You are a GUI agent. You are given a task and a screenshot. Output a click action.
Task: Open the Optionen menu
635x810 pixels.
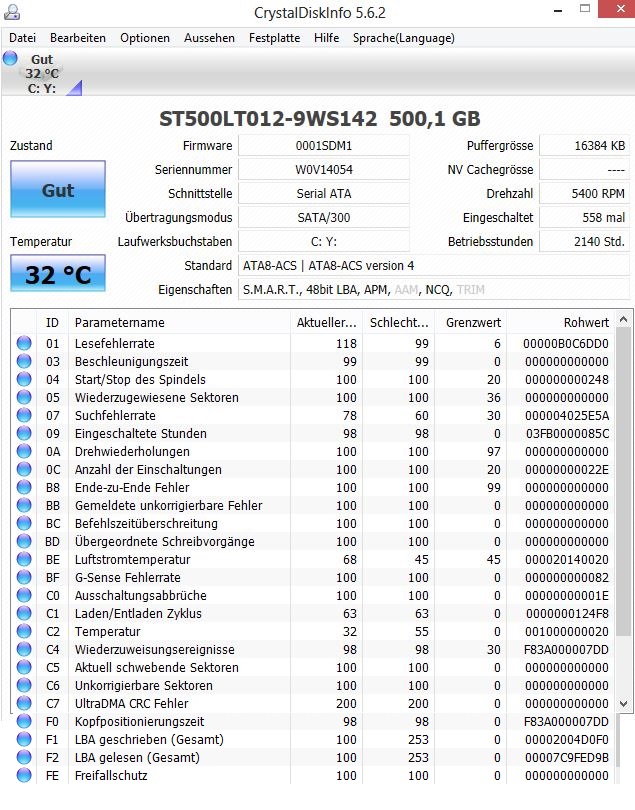[x=145, y=38]
